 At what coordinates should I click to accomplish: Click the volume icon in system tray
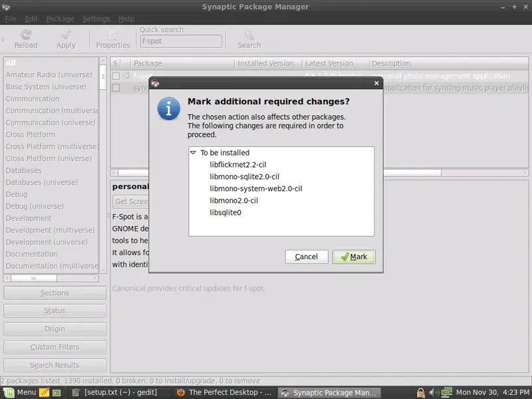(x=434, y=392)
